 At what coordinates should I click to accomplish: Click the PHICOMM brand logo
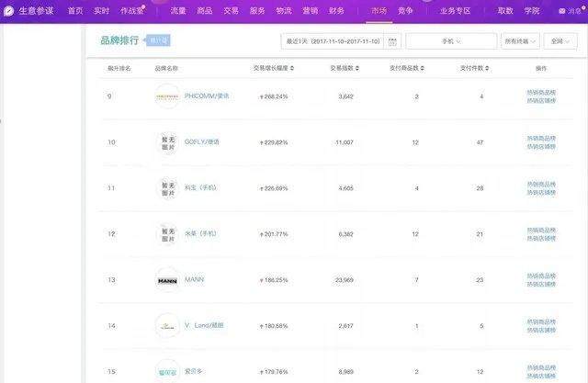pos(167,96)
